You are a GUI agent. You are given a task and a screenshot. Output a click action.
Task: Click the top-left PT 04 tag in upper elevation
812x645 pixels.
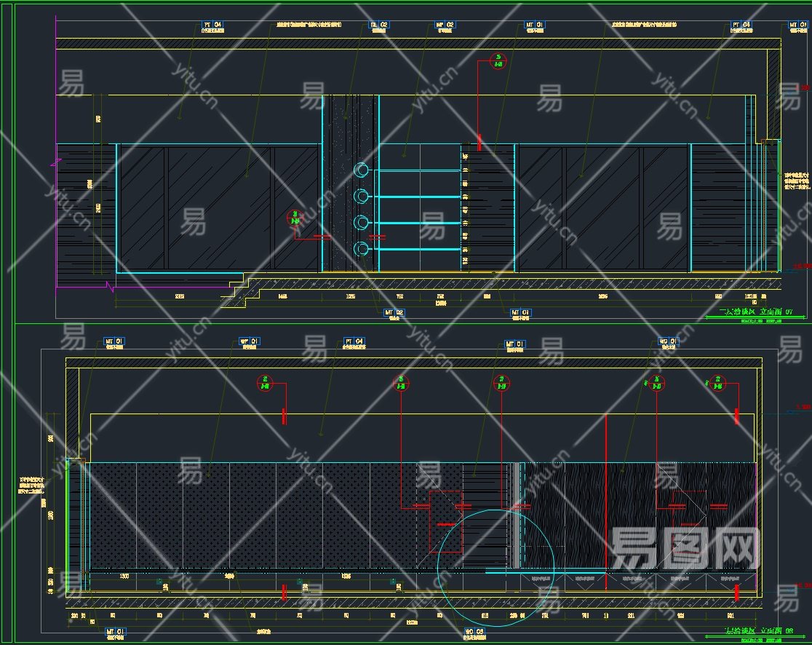(x=212, y=25)
